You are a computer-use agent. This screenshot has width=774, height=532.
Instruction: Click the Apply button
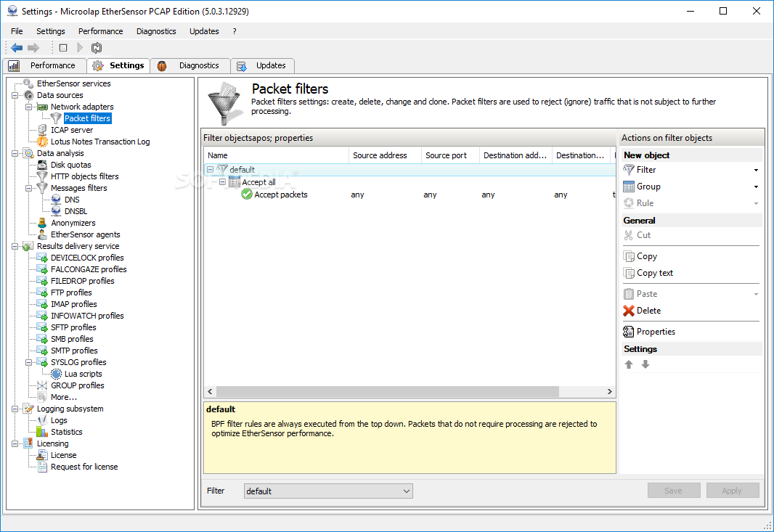(732, 491)
